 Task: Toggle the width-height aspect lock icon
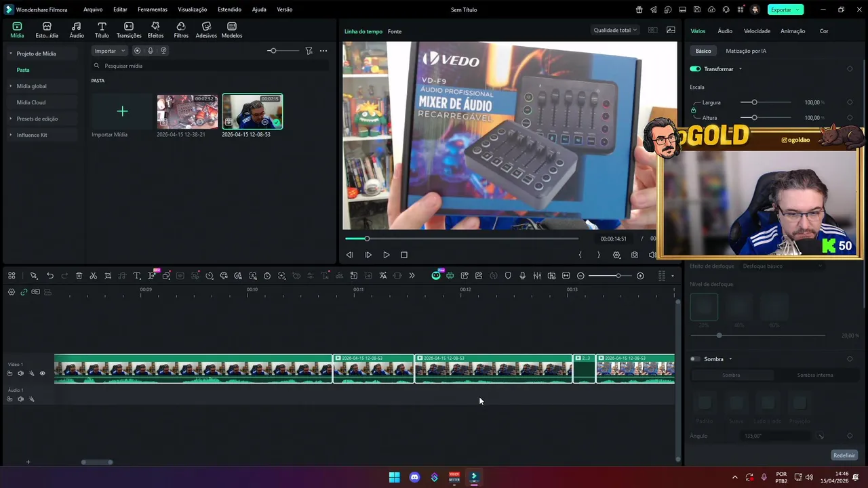point(693,110)
